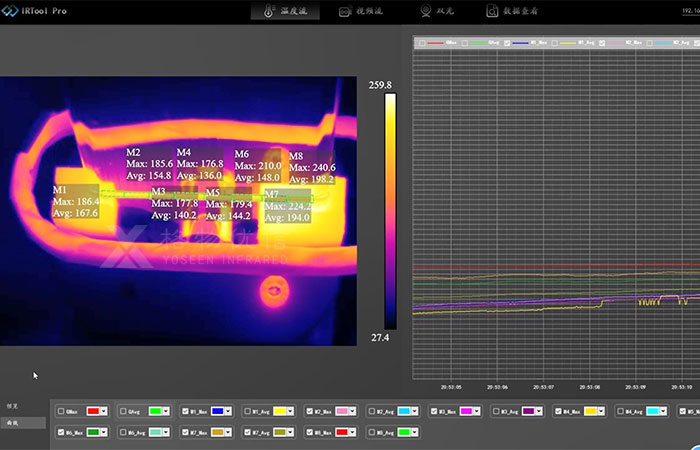Select the 预览 side button
The image size is (700, 450).
13,406
